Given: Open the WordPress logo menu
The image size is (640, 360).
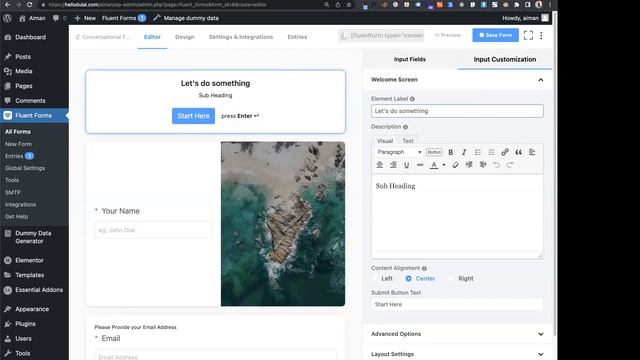Looking at the screenshot, I should coord(7,18).
